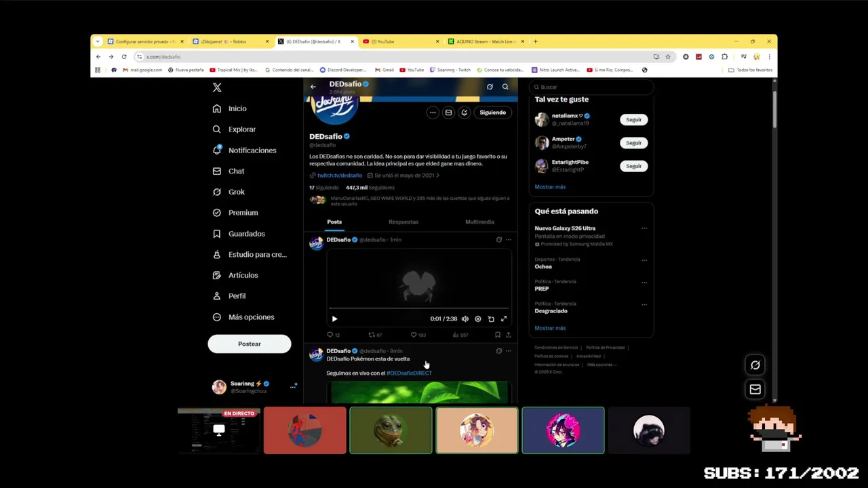
Task: Open the 17 Siguiendo list
Action: click(x=323, y=188)
